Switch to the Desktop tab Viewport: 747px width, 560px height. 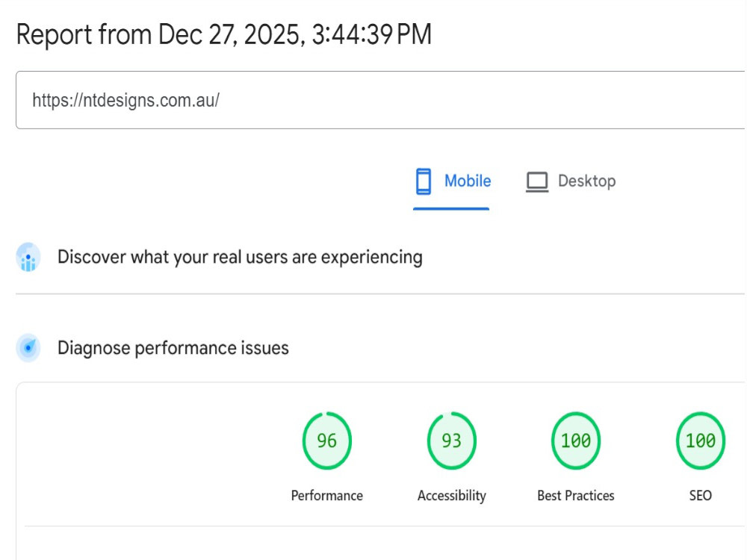[x=570, y=182]
